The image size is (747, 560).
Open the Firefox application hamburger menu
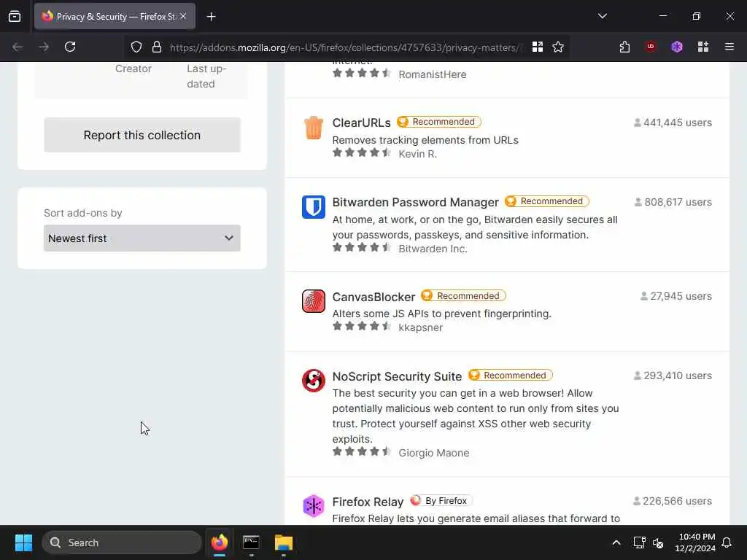click(729, 47)
